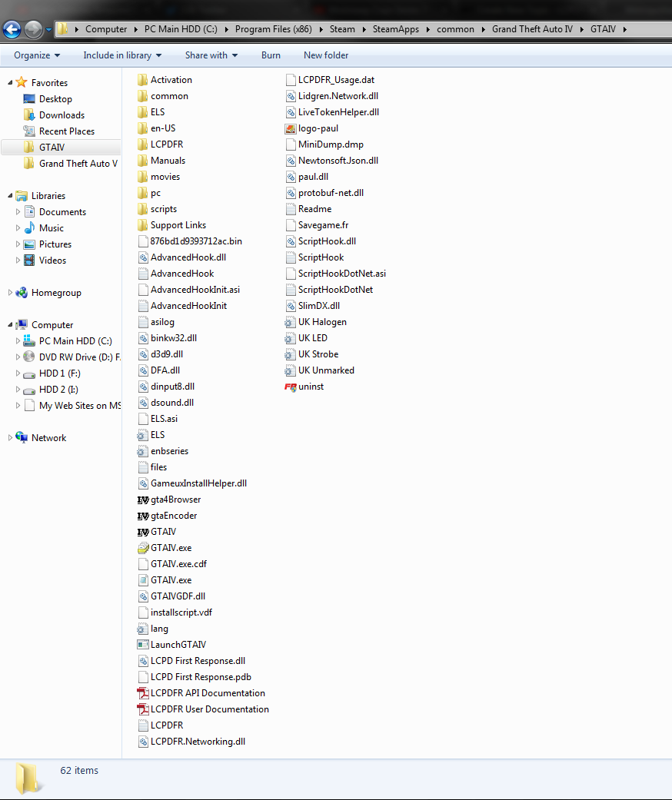The height and width of the screenshot is (800, 672).
Task: Select LCPDFR API Documentation PDF icon
Action: tap(143, 693)
